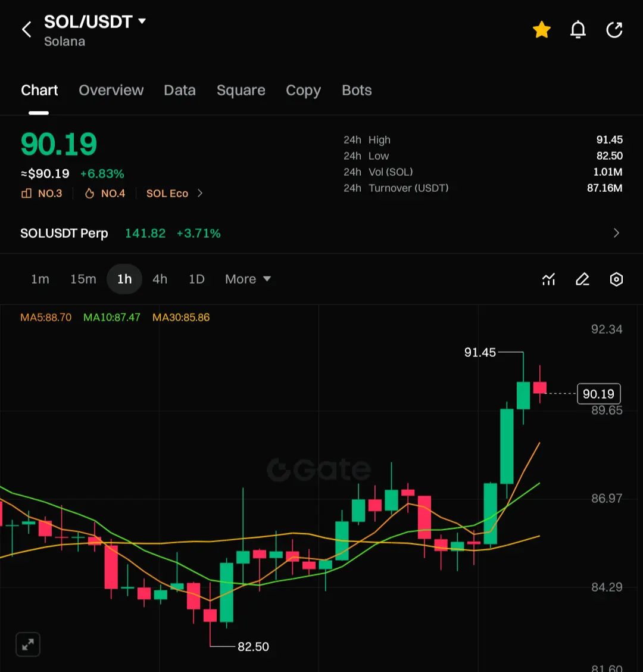Open the SOL Eco category link

coord(167,193)
